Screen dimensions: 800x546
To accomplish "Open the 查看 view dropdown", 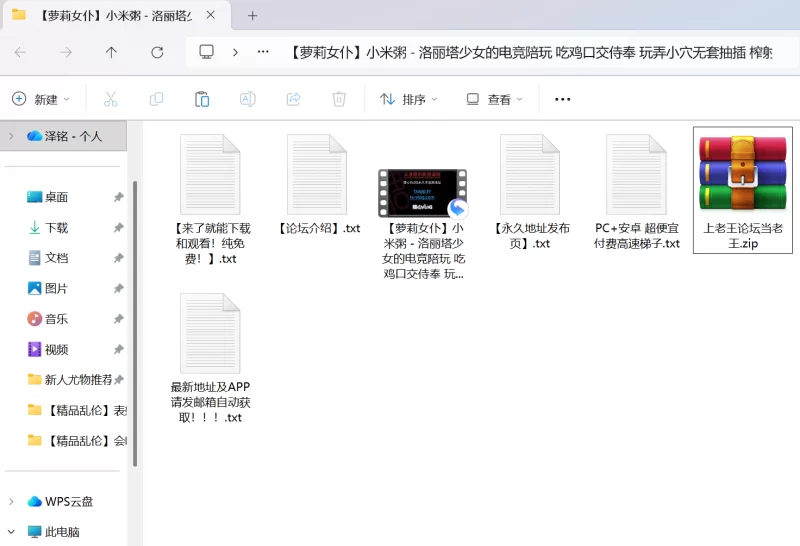I will [x=494, y=99].
